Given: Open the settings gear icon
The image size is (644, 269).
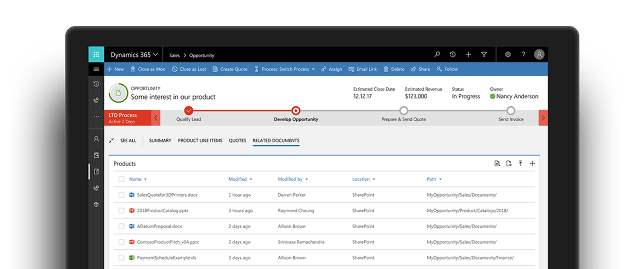Looking at the screenshot, I should [508, 55].
